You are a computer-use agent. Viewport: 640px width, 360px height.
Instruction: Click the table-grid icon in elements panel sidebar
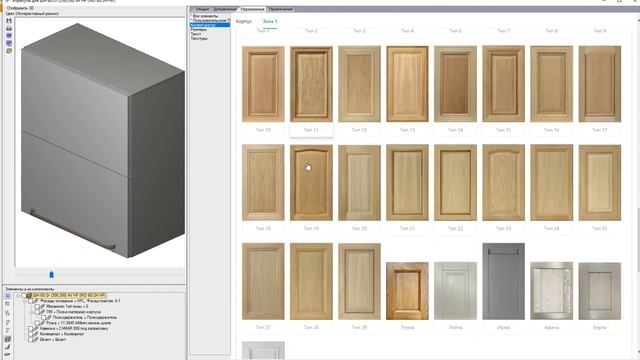pos(7,304)
